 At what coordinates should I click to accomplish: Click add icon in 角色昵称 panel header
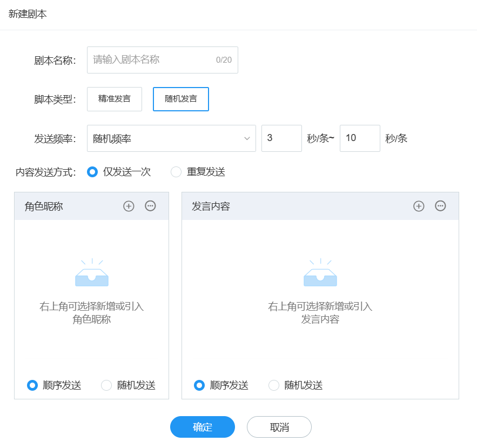coord(129,206)
